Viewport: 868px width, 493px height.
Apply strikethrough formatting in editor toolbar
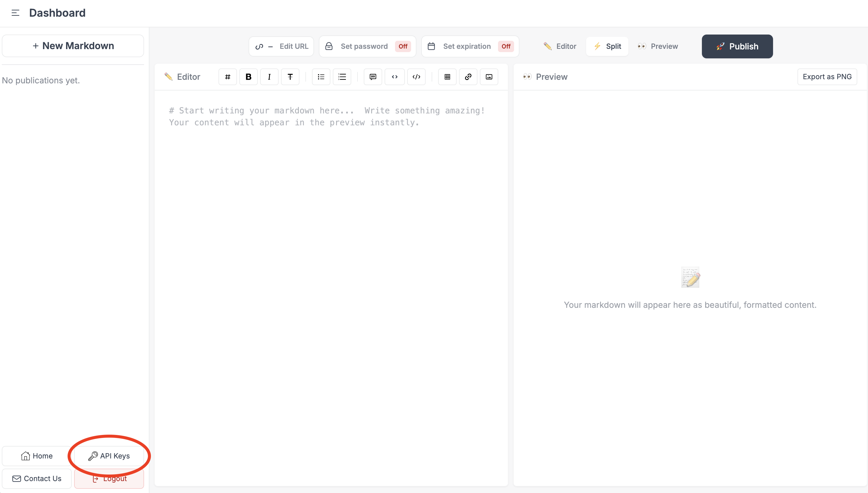[290, 77]
